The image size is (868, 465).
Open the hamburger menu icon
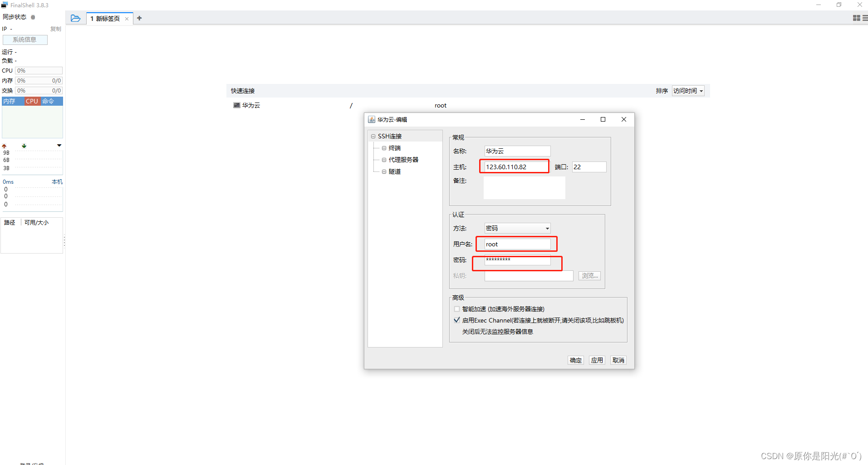point(865,18)
